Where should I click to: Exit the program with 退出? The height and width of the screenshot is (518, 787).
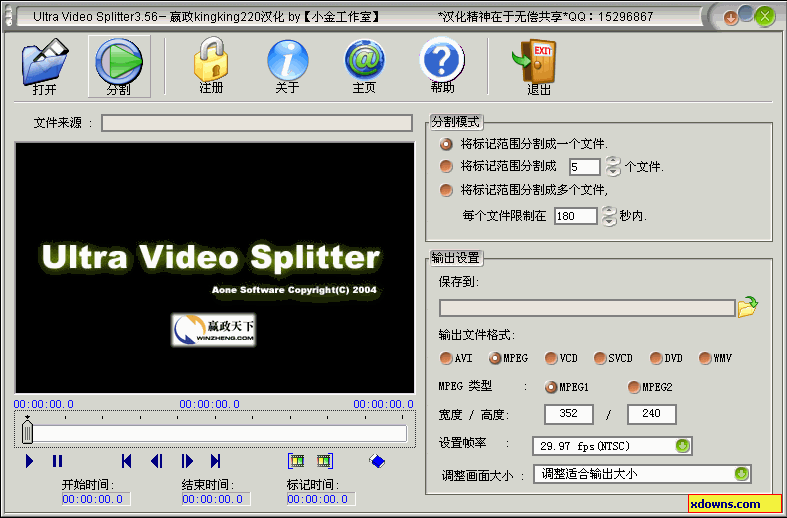(535, 67)
